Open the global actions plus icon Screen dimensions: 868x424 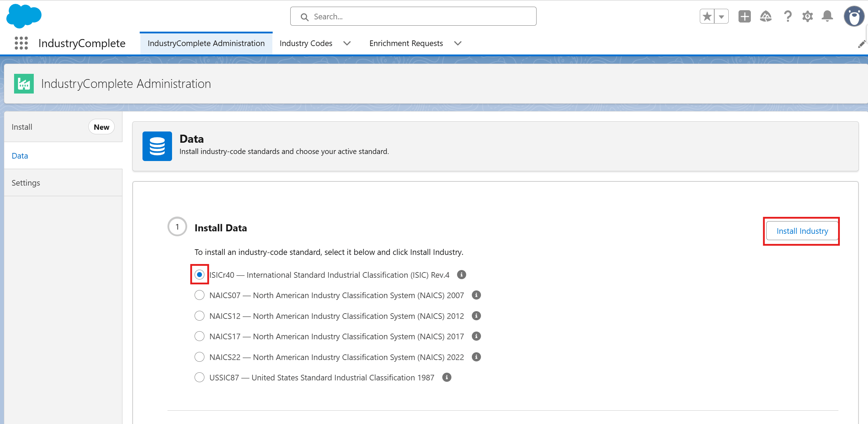(745, 17)
